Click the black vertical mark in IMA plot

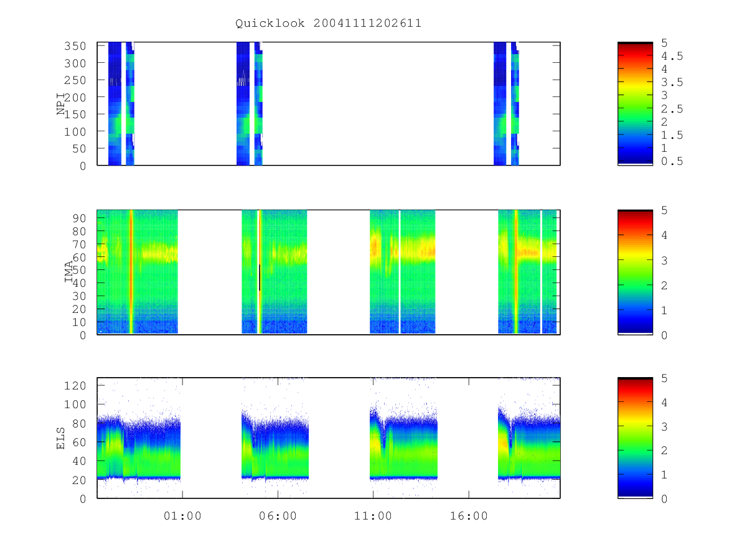tap(260, 277)
